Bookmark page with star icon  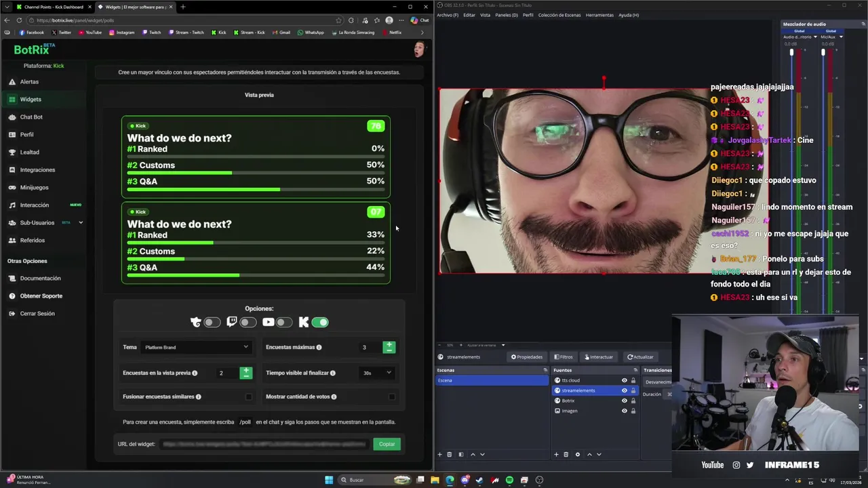tap(338, 20)
